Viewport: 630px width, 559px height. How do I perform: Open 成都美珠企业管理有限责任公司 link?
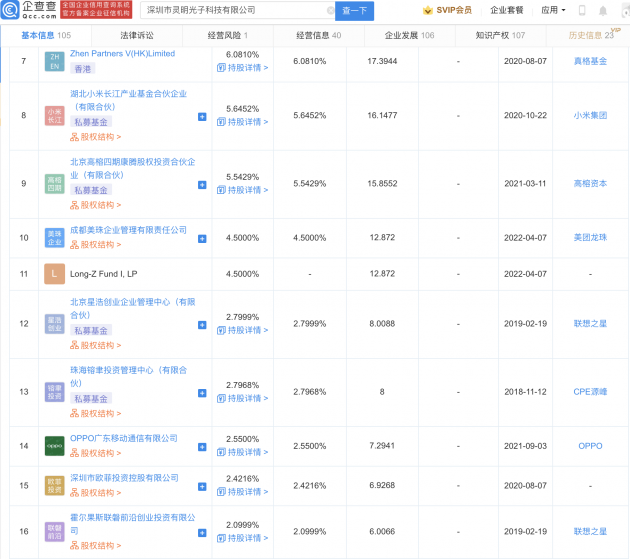[128, 230]
